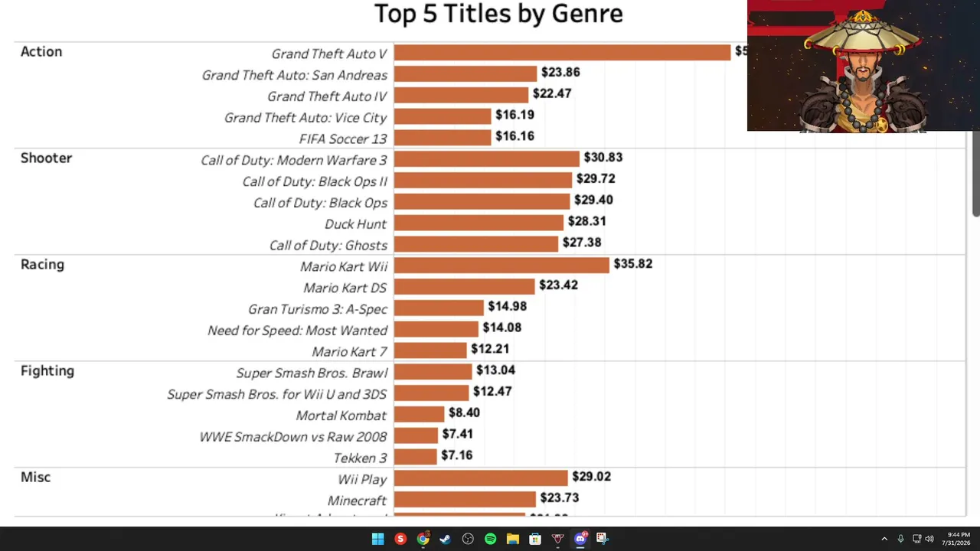
Task: Click the $29.02 value label
Action: point(592,476)
